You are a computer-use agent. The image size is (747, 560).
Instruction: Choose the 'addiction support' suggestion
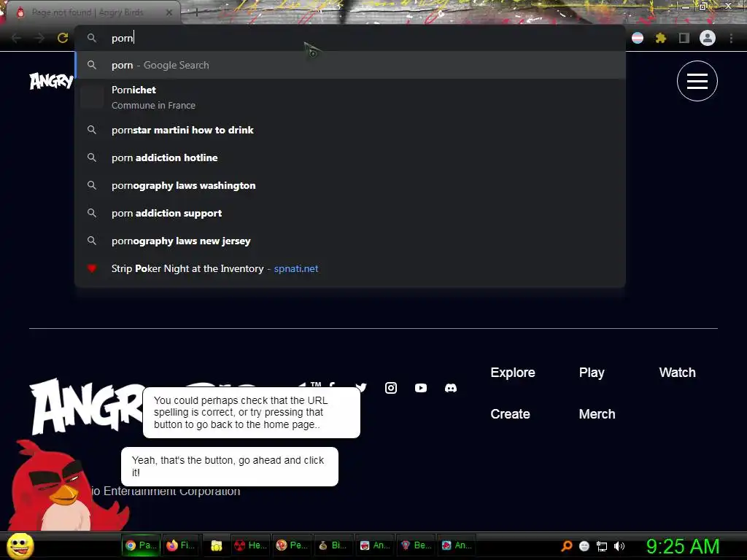pos(350,214)
